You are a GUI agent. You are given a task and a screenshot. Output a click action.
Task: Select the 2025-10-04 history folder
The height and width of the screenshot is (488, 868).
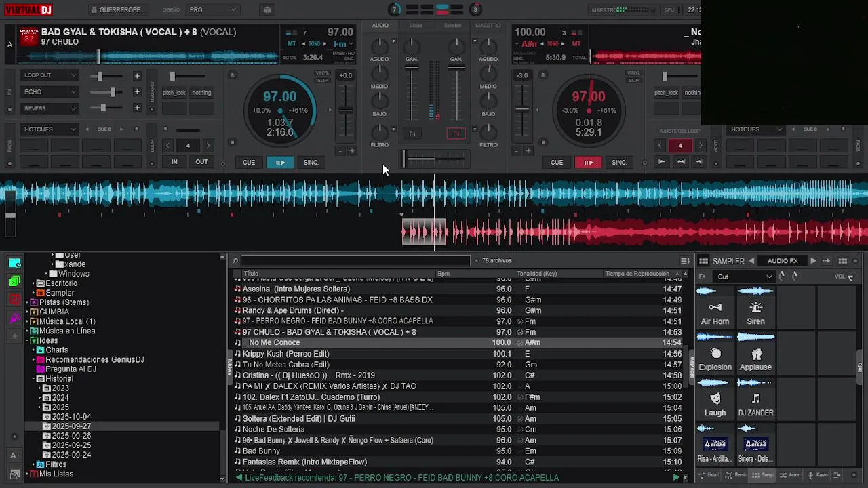click(71, 417)
